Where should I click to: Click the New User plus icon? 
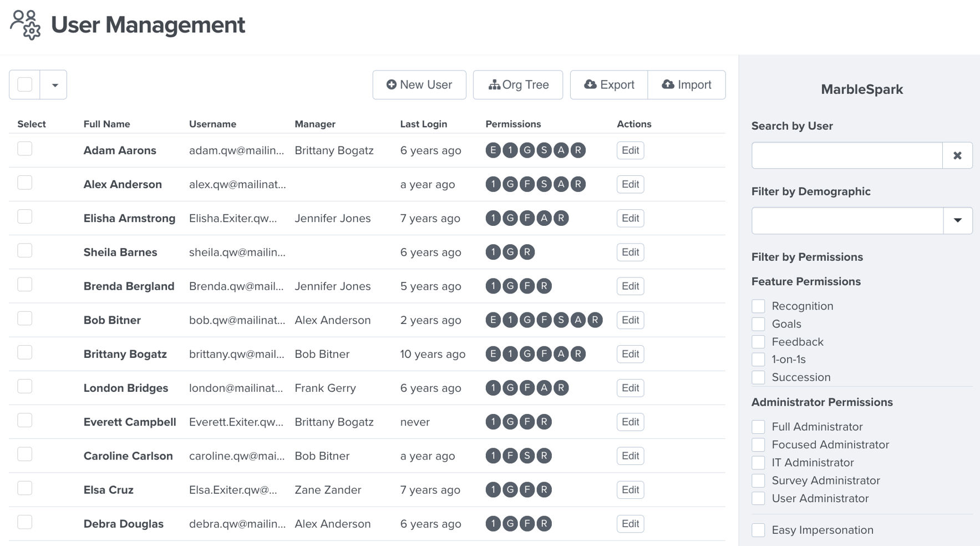coord(392,84)
